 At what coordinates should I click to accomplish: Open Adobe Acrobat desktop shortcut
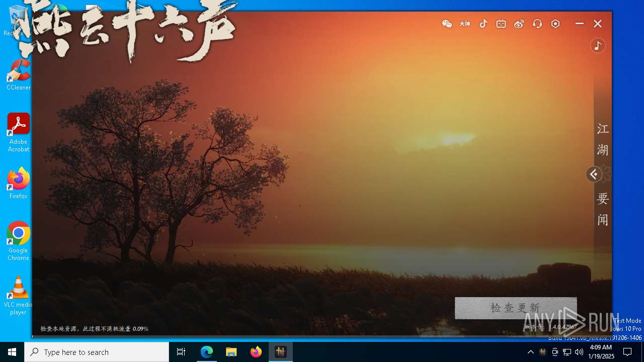19,133
